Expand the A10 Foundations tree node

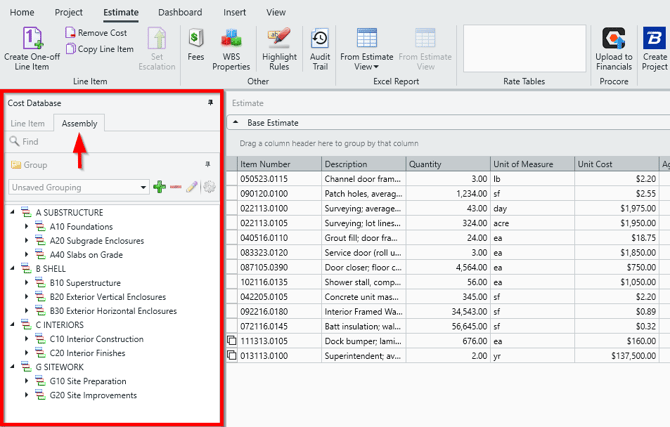[27, 227]
